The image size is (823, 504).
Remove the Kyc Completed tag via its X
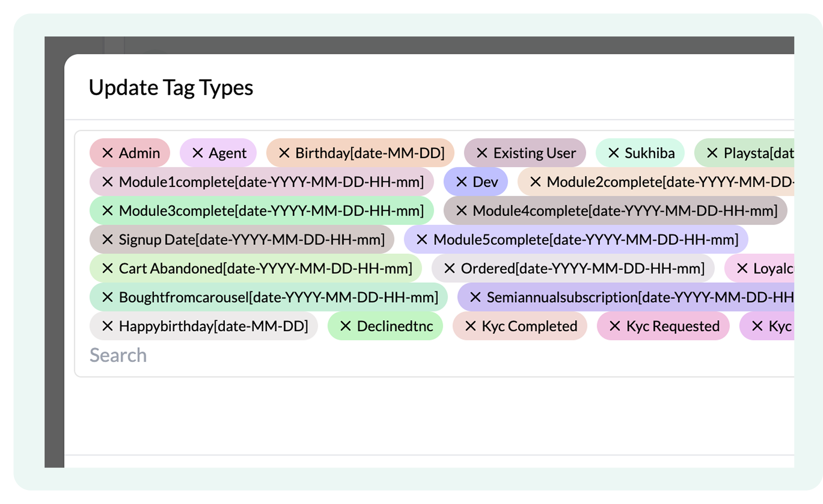(471, 326)
